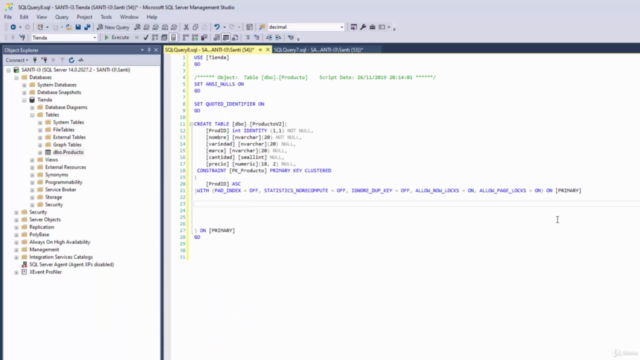Click the Cut scissors icon
Viewport: 640px width, 360px height.
click(186, 27)
